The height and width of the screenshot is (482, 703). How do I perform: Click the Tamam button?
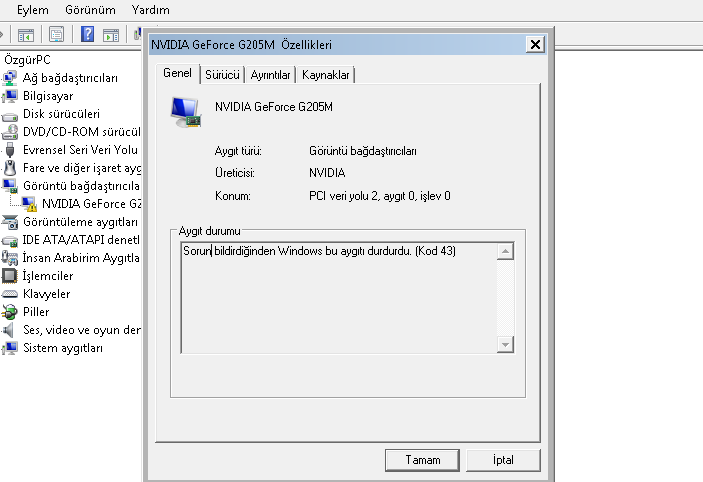(422, 460)
